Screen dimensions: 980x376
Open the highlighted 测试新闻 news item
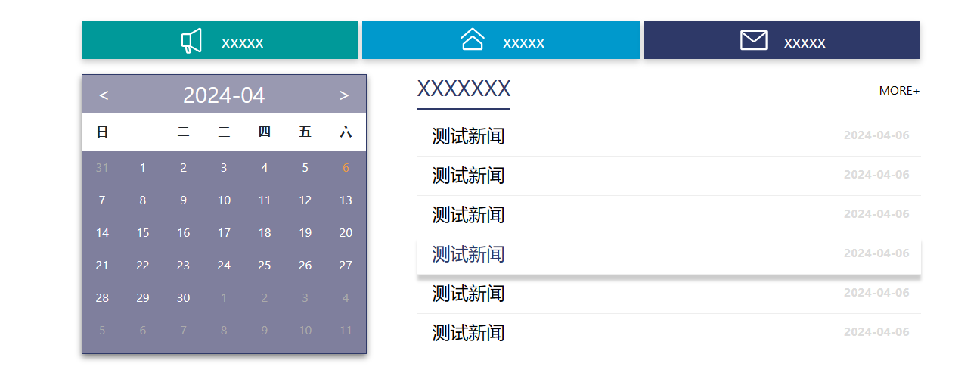point(668,254)
